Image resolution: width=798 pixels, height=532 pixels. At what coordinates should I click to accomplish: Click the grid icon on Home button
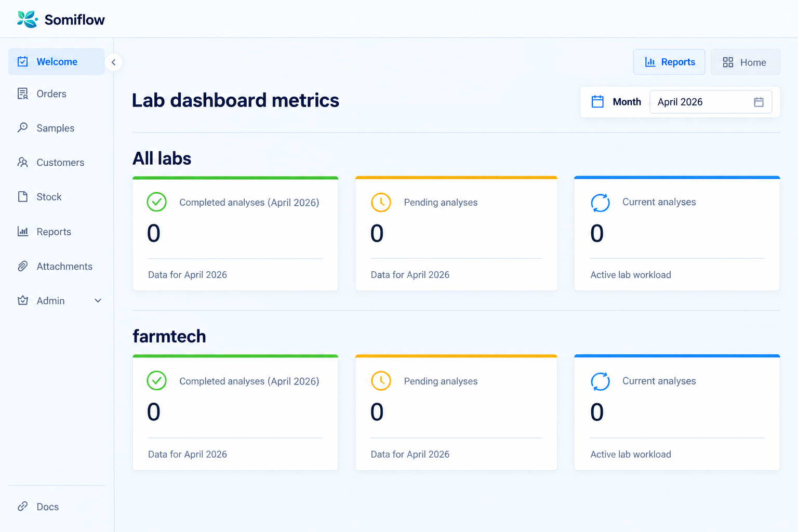tap(728, 62)
